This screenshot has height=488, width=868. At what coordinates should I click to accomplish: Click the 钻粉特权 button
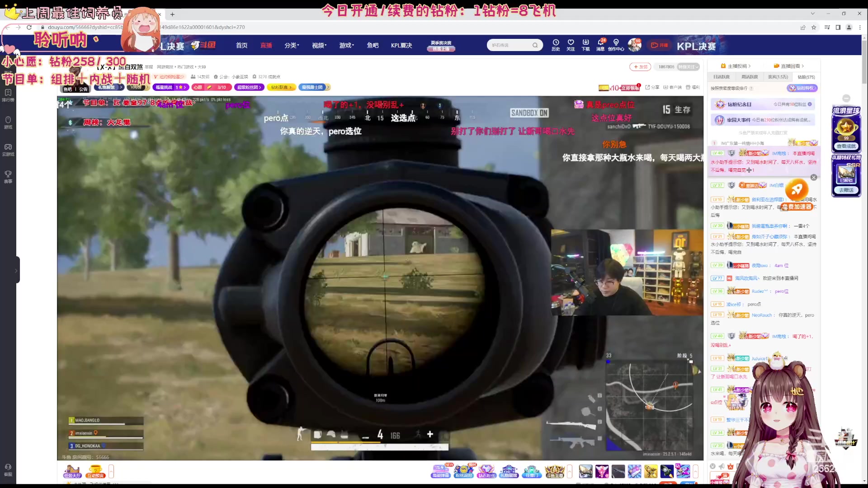802,88
